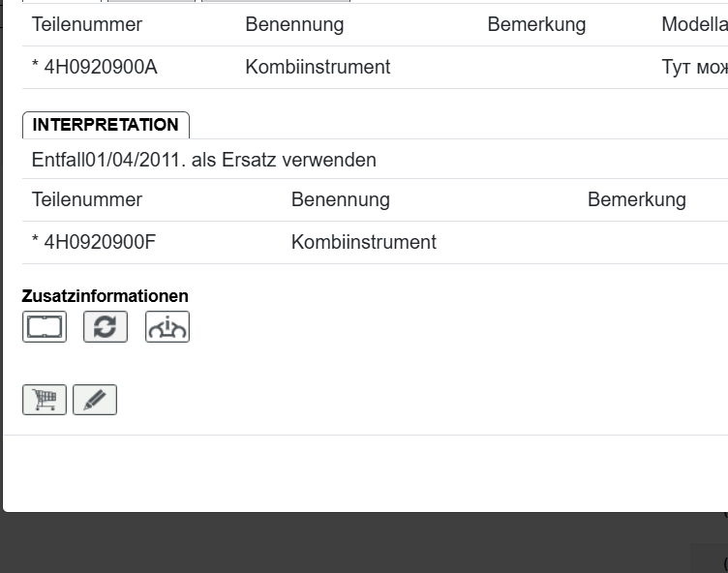Viewport: 728px width, 573px height.
Task: Select the INTERPRETATION tab
Action: click(x=106, y=125)
